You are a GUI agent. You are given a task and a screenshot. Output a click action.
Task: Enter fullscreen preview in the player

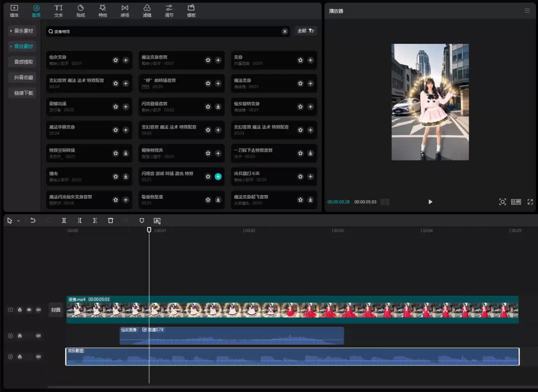point(530,202)
